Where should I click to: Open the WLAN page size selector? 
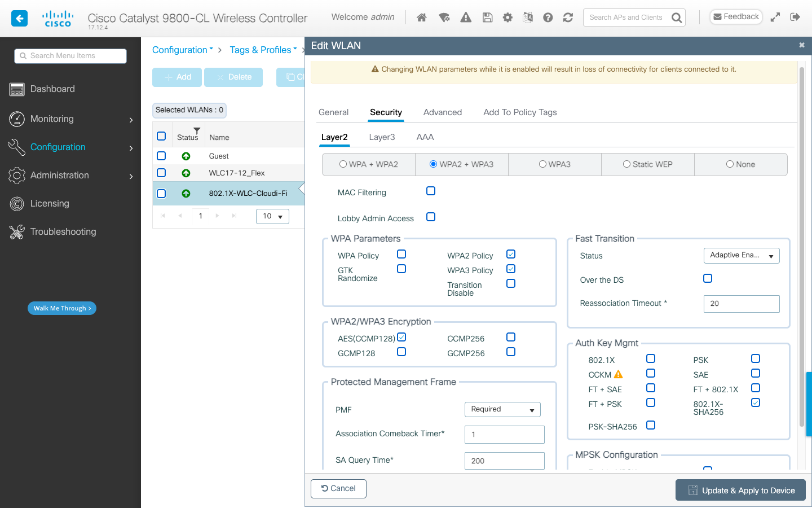coord(272,216)
